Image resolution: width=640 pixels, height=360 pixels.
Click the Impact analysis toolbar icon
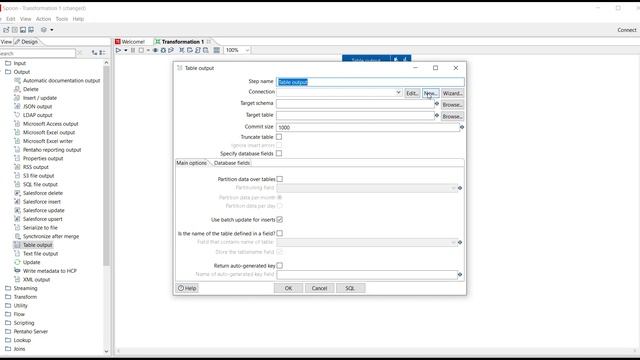pos(190,50)
